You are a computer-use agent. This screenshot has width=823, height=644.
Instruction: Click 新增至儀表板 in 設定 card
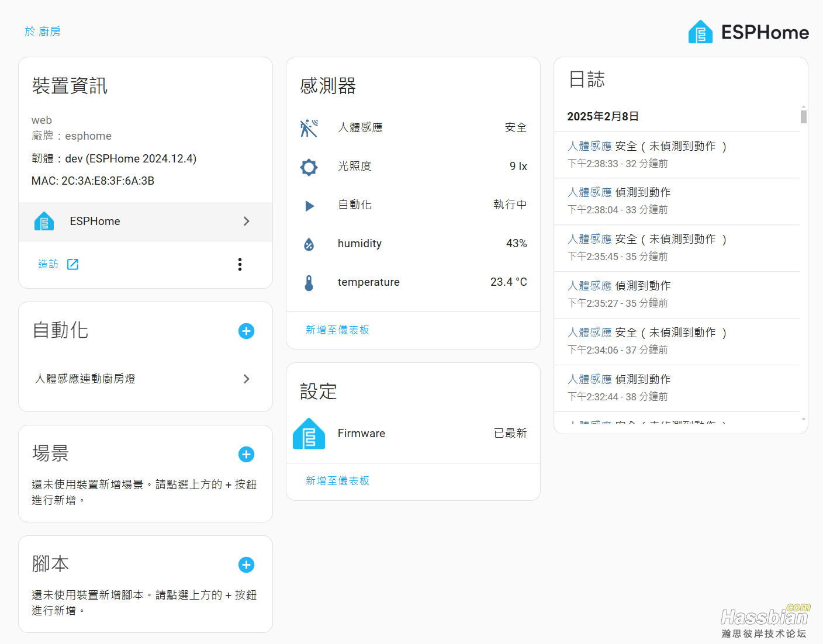point(337,481)
